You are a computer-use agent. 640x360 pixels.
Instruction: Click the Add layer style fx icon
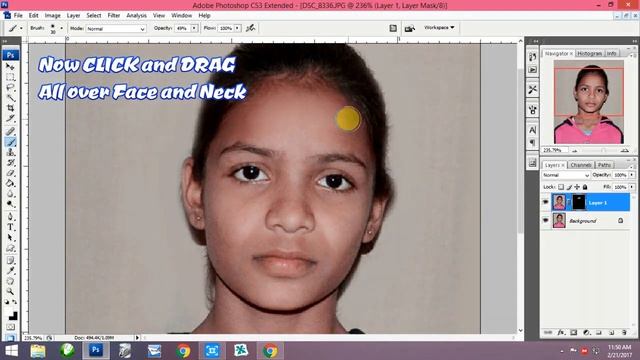click(x=561, y=333)
